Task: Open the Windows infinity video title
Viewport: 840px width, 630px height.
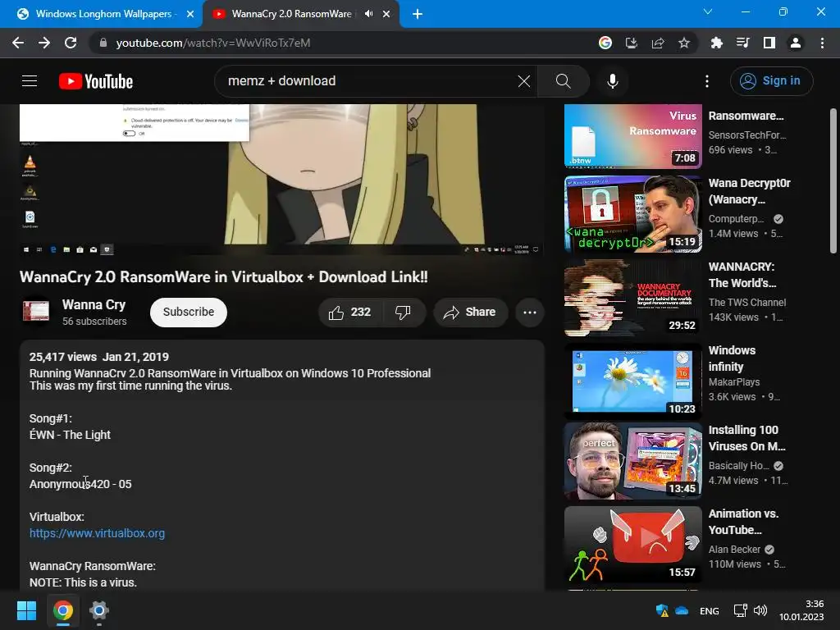Action: (x=732, y=358)
